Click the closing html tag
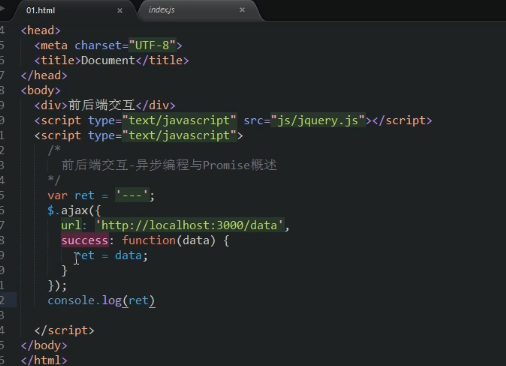The image size is (506, 366). pos(44,360)
